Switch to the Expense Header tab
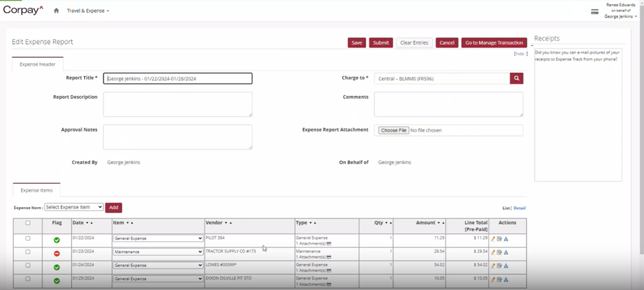This screenshot has height=290, width=644. (x=38, y=64)
